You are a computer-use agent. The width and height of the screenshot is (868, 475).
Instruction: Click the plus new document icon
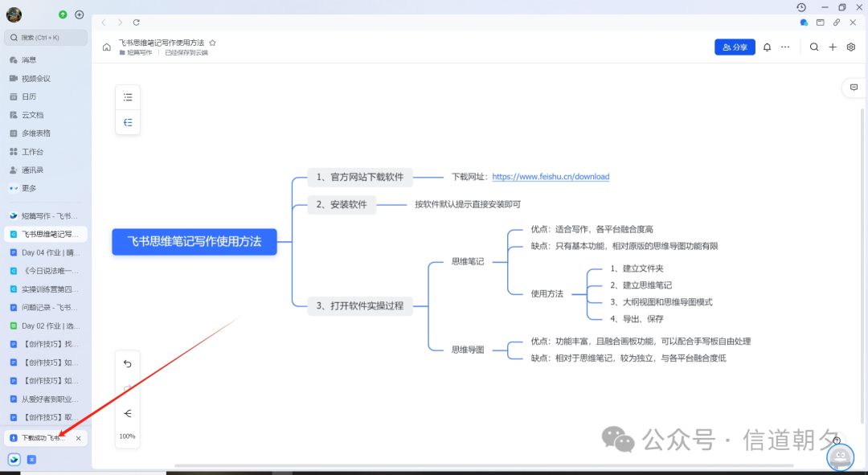tap(833, 47)
